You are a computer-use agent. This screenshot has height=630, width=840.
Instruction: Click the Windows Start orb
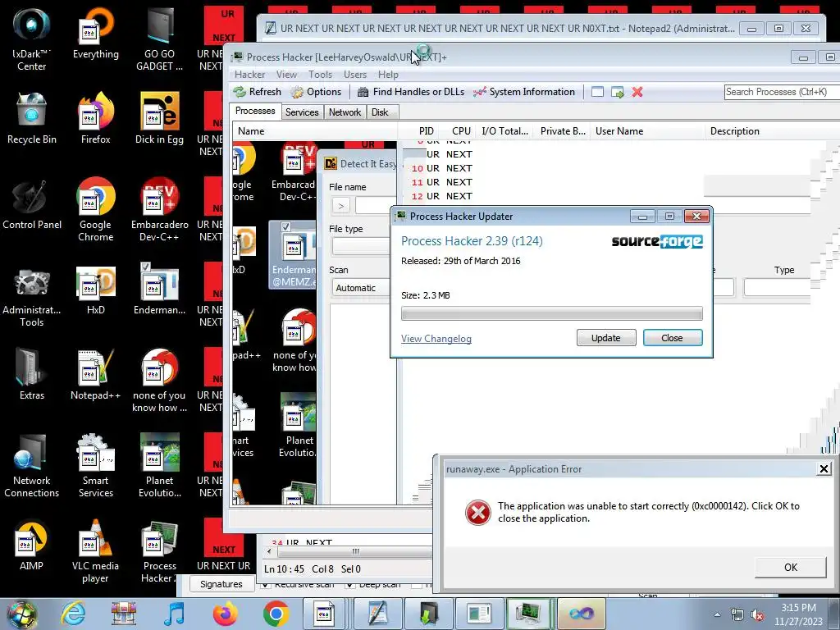(22, 614)
